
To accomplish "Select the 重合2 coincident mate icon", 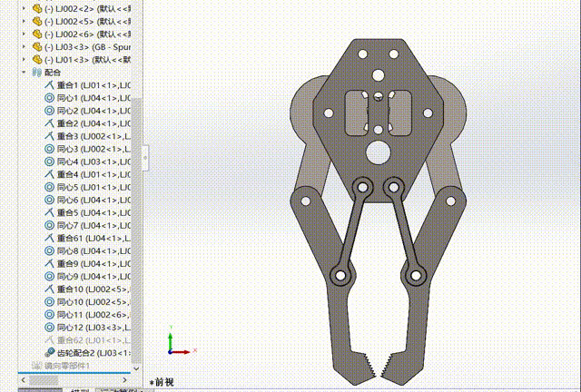I will click(x=49, y=123).
